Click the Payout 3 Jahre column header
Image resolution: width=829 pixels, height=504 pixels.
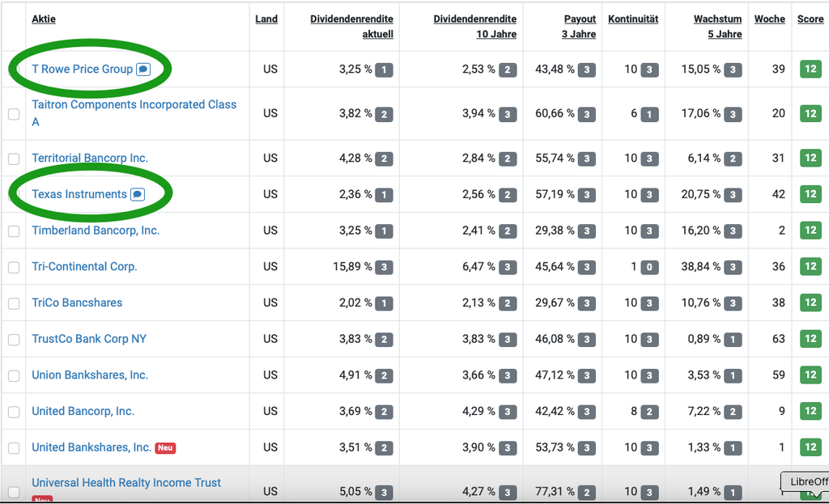579,26
